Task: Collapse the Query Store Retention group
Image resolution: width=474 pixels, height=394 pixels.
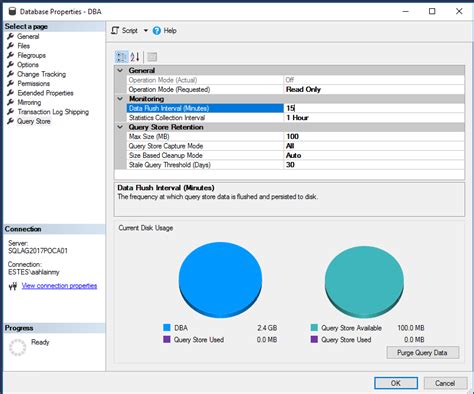Action: [120, 127]
